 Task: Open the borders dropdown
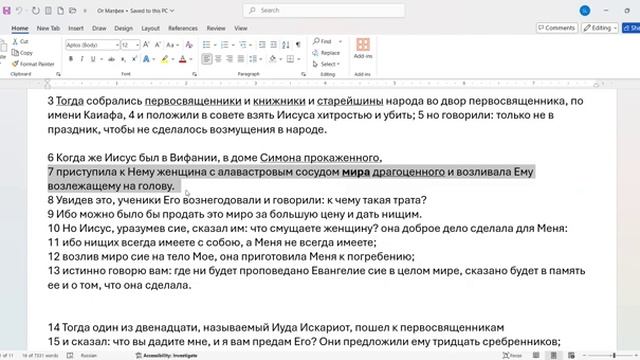[299, 59]
